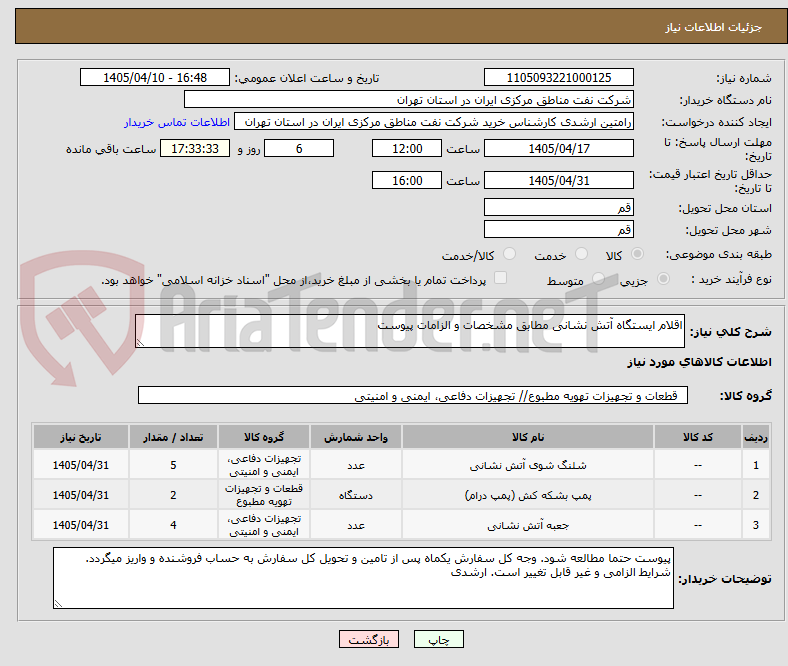Click the validity time 16:00 field
788x666 pixels.
(x=407, y=180)
